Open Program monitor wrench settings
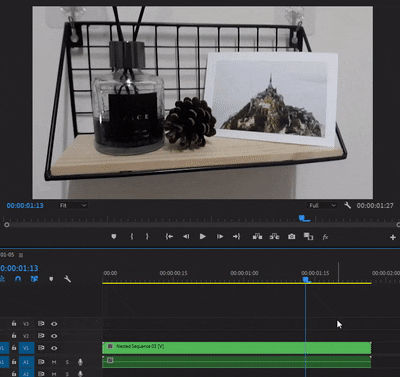Screen dimensions: 400x377 pyautogui.click(x=347, y=205)
